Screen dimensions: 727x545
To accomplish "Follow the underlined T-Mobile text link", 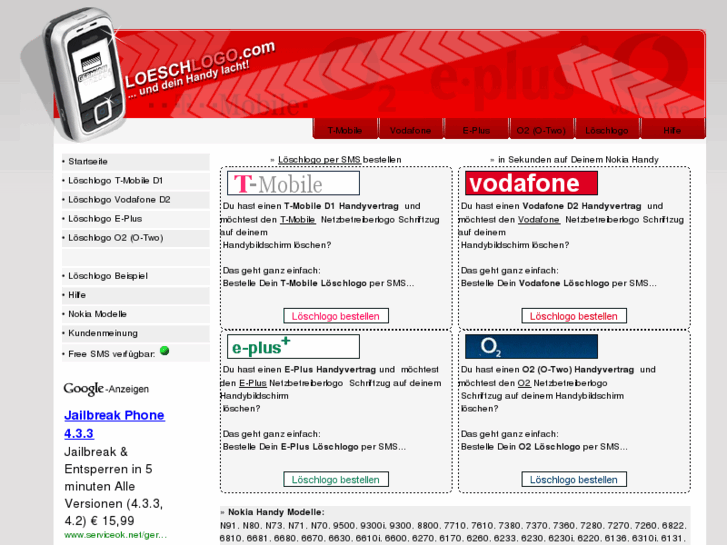I will click(298, 219).
